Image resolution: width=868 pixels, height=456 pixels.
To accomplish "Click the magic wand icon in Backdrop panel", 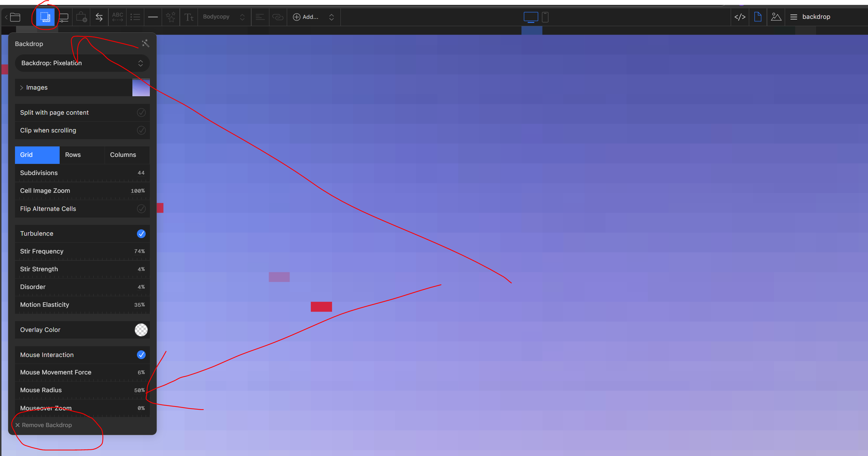I will pyautogui.click(x=145, y=43).
